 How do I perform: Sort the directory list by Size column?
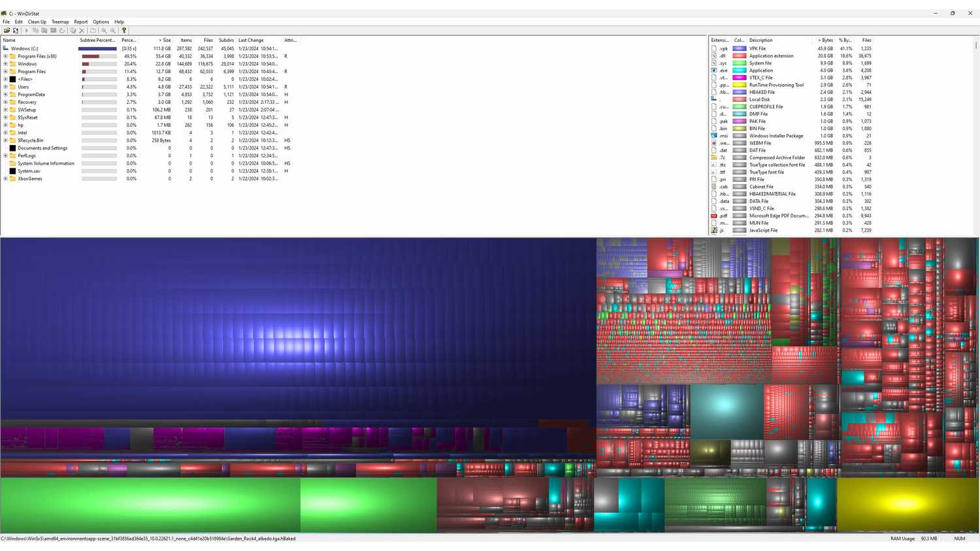click(157, 40)
